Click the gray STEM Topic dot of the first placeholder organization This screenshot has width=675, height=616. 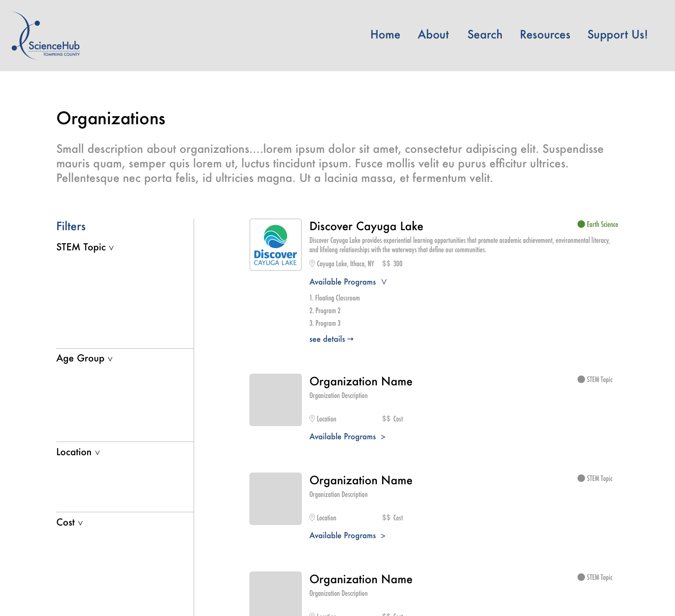point(581,379)
